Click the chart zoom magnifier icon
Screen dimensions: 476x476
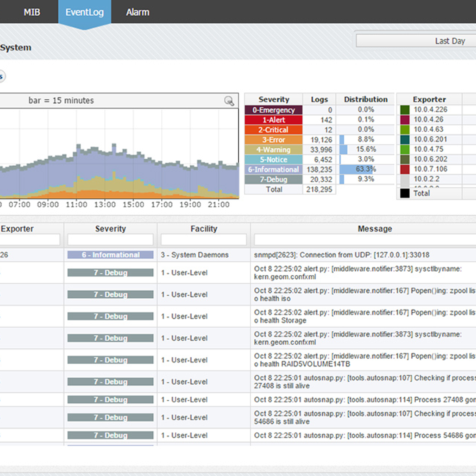229,101
